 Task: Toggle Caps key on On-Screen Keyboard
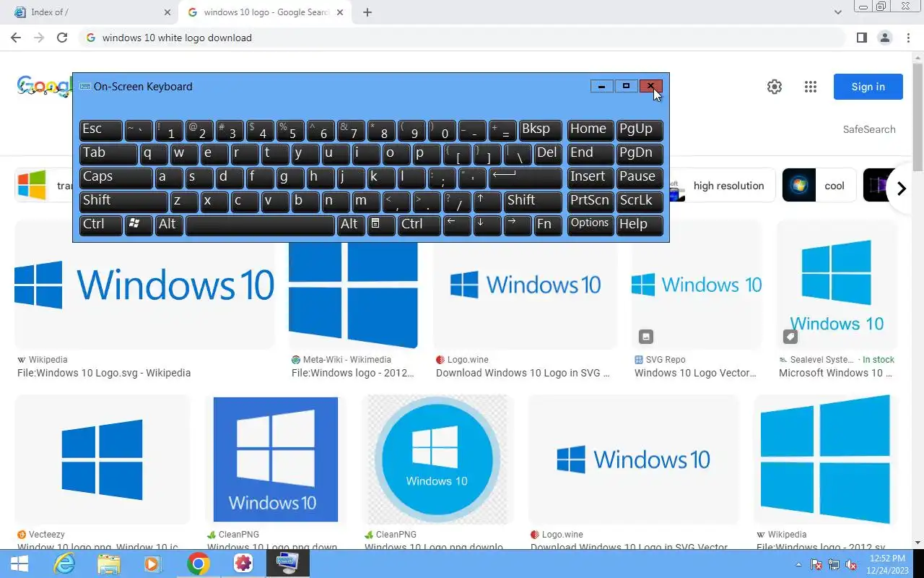tap(115, 177)
